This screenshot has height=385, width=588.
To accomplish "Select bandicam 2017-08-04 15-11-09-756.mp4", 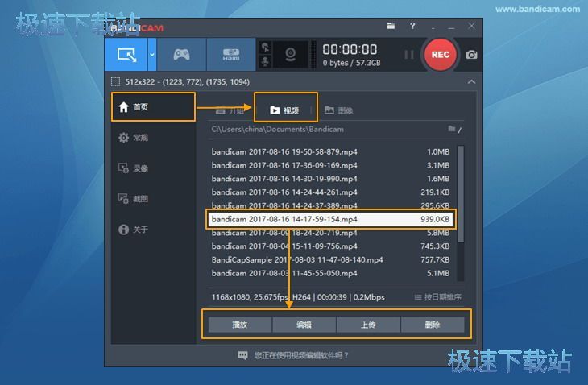I will point(331,246).
